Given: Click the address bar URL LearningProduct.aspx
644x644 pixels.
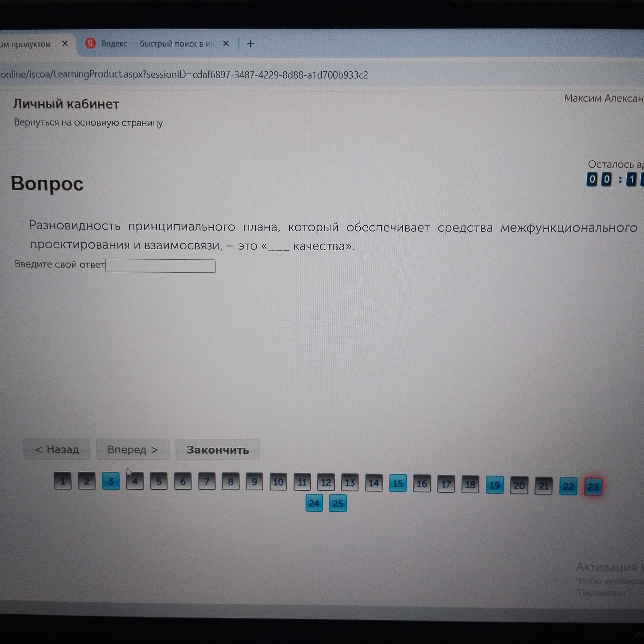Looking at the screenshot, I should (x=184, y=75).
